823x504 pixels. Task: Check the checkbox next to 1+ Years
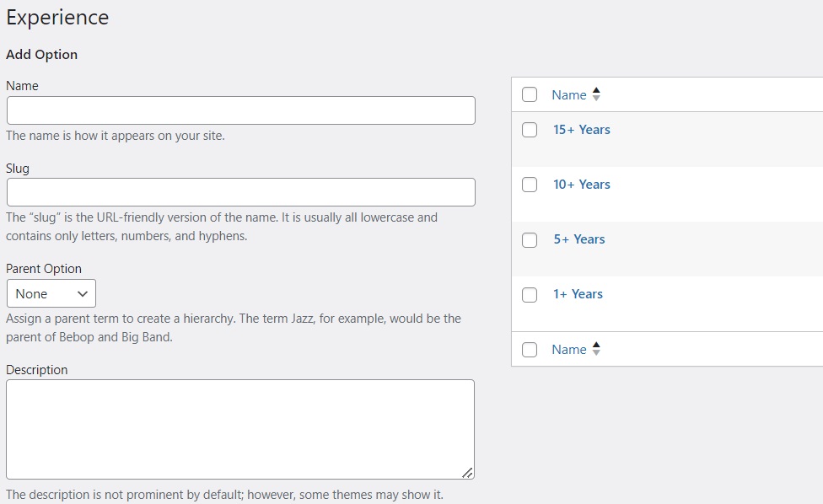coord(530,294)
